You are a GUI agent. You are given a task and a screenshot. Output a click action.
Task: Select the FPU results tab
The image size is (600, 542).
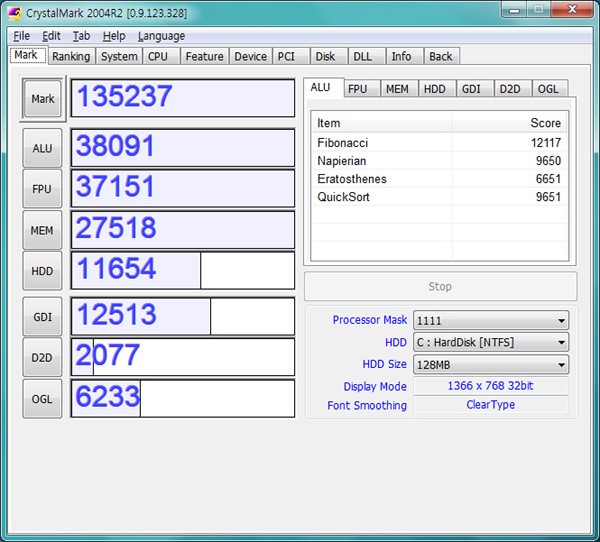coord(361,89)
